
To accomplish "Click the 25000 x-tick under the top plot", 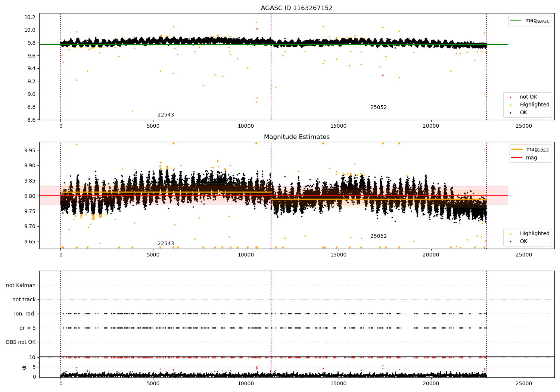I will pyautogui.click(x=524, y=126).
